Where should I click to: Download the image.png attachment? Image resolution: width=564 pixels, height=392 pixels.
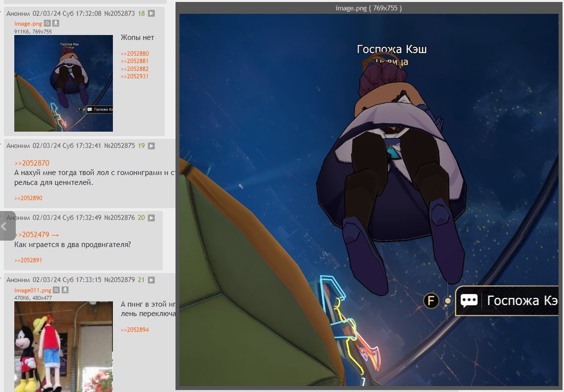click(x=56, y=23)
